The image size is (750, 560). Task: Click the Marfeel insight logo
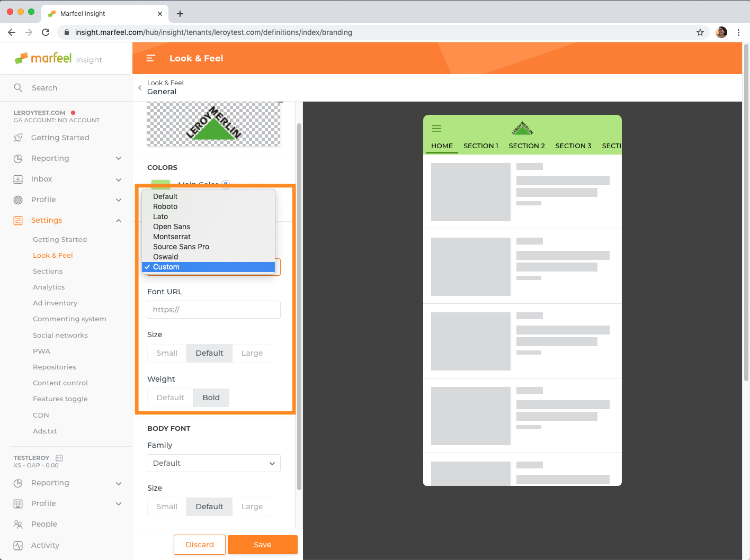click(x=58, y=58)
